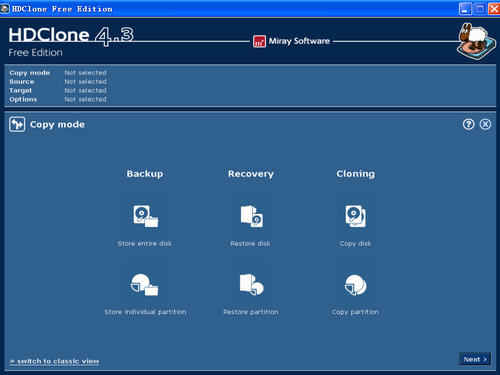Open the title bar application icon menu
This screenshot has height=375, width=500.
coord(5,9)
